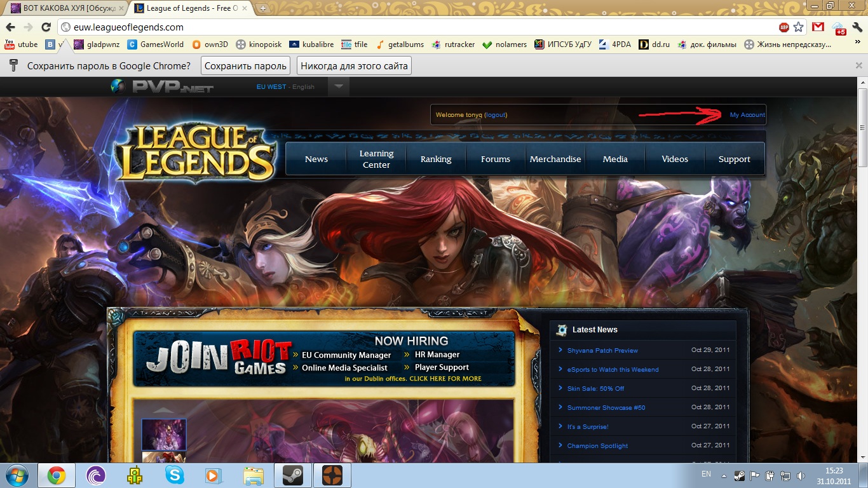Open BitTorrent from the taskbar

coord(96,475)
